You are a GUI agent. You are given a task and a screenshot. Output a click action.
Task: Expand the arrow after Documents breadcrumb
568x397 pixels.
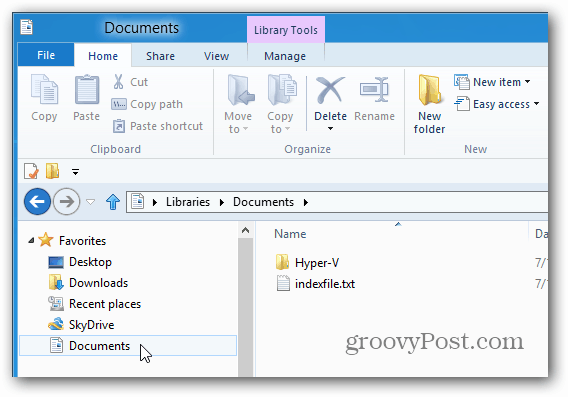click(306, 202)
